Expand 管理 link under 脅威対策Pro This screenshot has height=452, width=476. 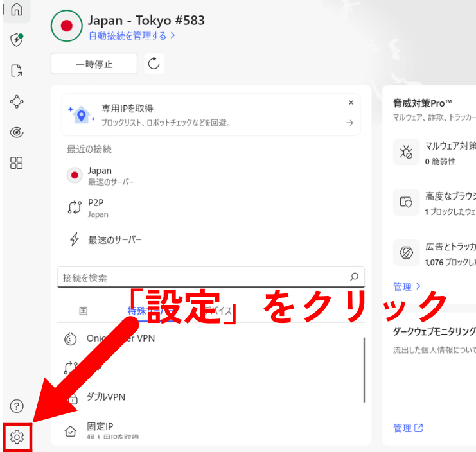(407, 286)
